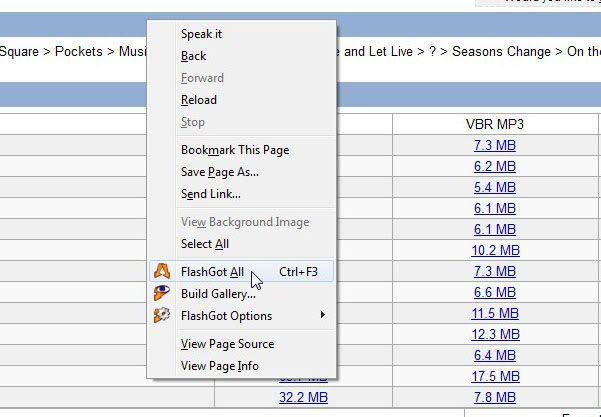Open View Page Source
The width and height of the screenshot is (601, 417).
click(227, 344)
